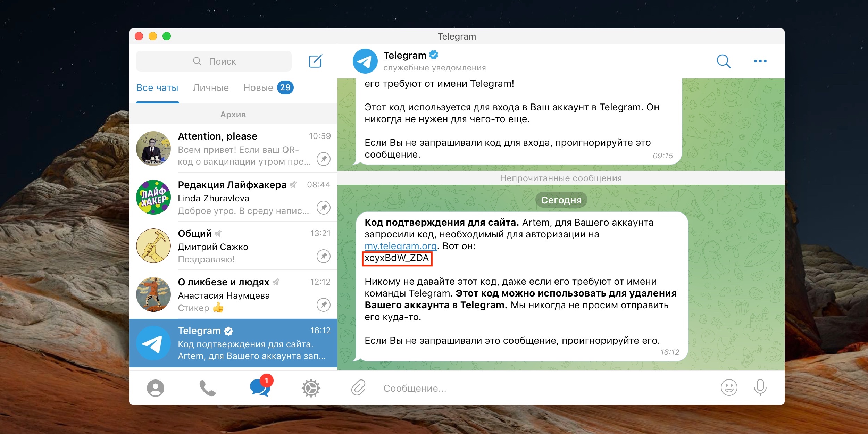Open the Архив section
Screen dimensions: 868x434
tap(233, 114)
